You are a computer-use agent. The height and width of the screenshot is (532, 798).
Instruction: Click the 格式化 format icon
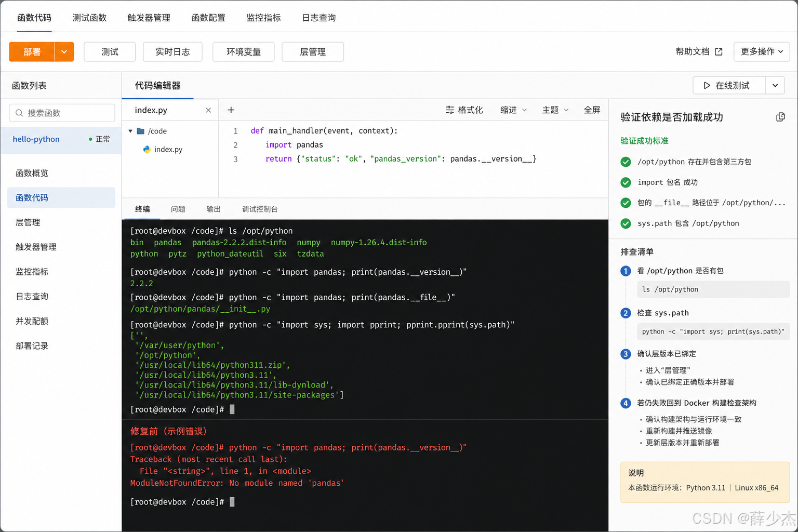[450, 110]
